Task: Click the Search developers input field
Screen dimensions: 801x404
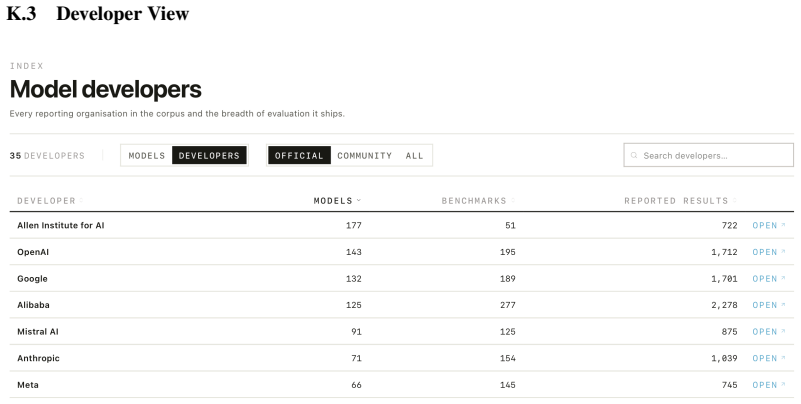Action: pos(709,155)
